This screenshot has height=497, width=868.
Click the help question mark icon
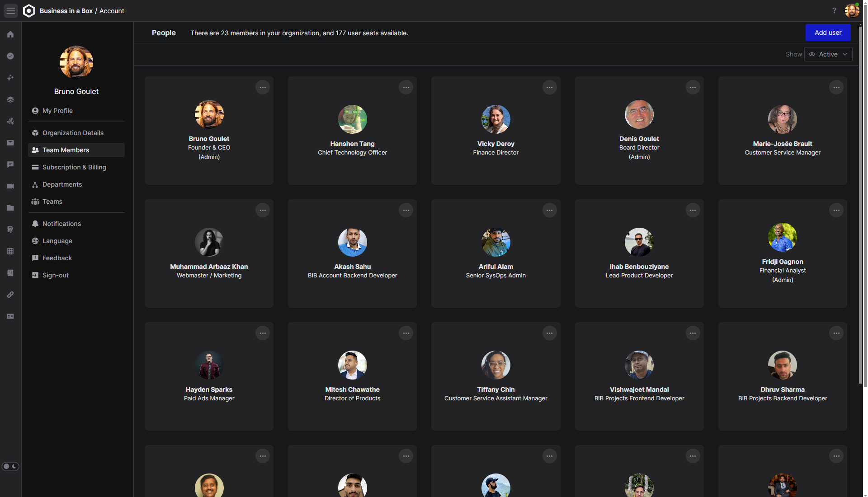point(834,10)
